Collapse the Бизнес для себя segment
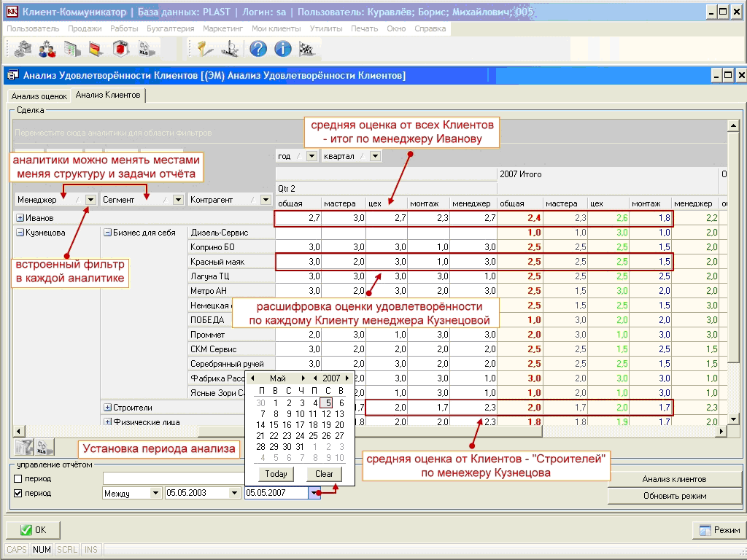The image size is (747, 560). pyautogui.click(x=107, y=233)
